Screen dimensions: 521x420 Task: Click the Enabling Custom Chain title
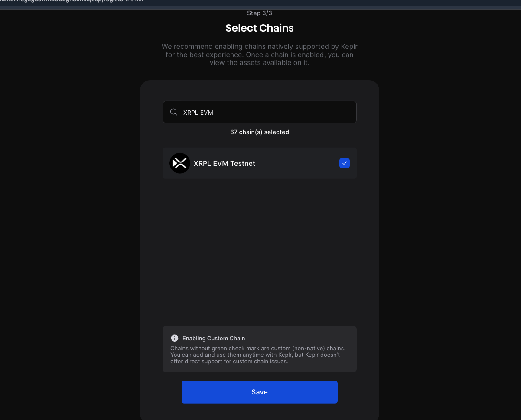[214, 338]
